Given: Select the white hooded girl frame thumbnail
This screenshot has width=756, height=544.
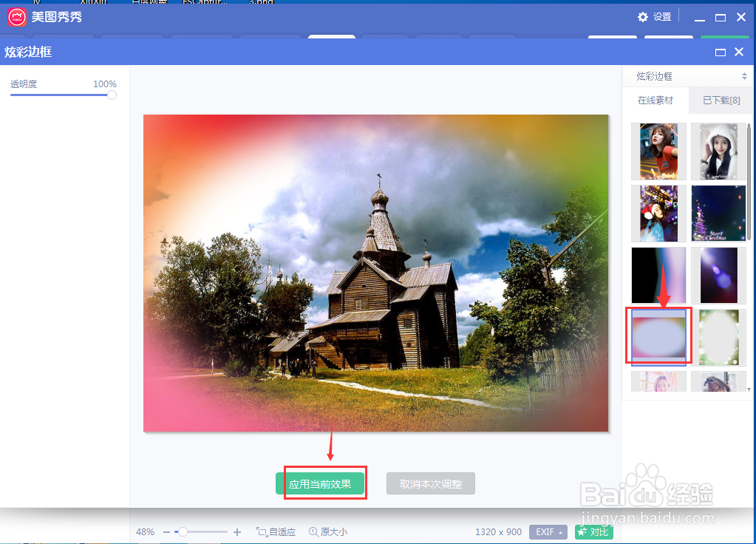Looking at the screenshot, I should [x=718, y=152].
